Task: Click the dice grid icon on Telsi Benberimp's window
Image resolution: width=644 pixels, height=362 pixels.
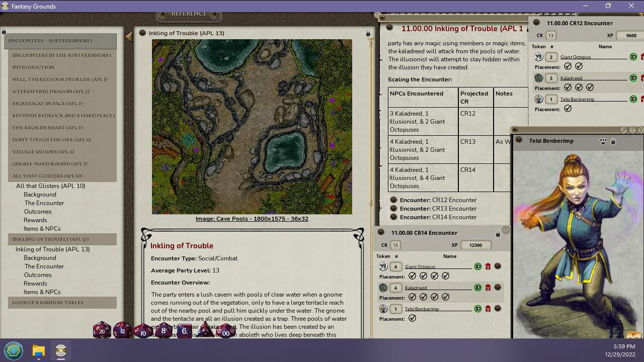Action: pyautogui.click(x=603, y=141)
